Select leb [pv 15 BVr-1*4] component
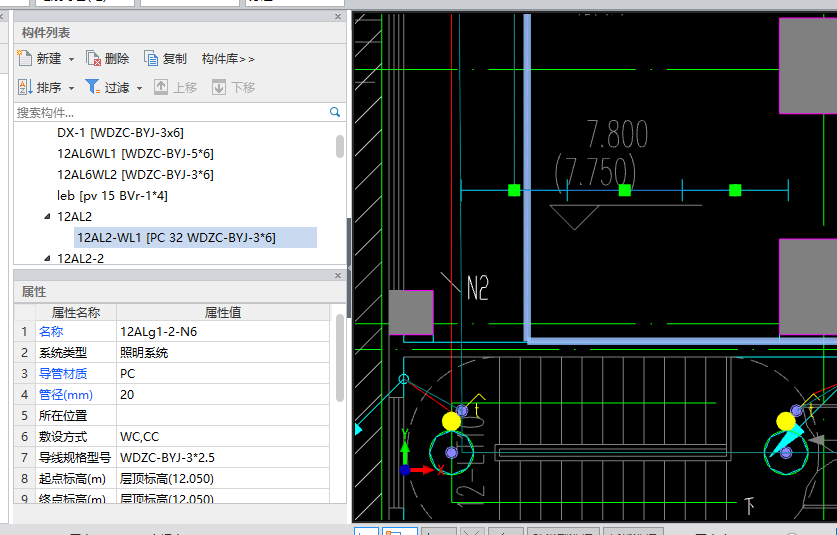 [x=112, y=195]
